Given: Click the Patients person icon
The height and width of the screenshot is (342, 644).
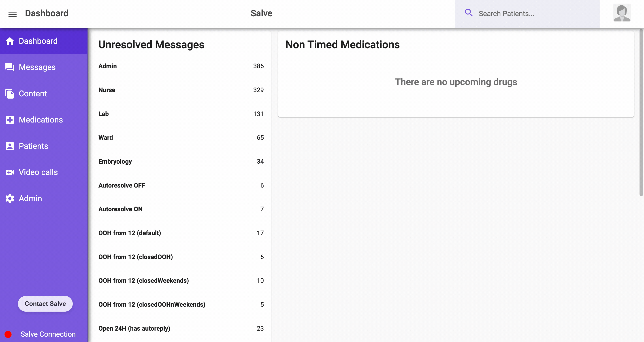Looking at the screenshot, I should click(x=10, y=146).
